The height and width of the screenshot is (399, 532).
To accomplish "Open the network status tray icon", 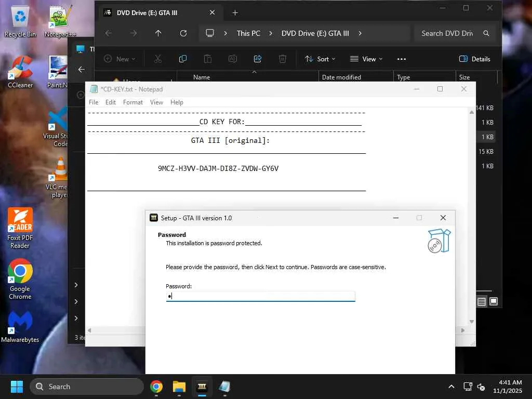I will (468, 387).
